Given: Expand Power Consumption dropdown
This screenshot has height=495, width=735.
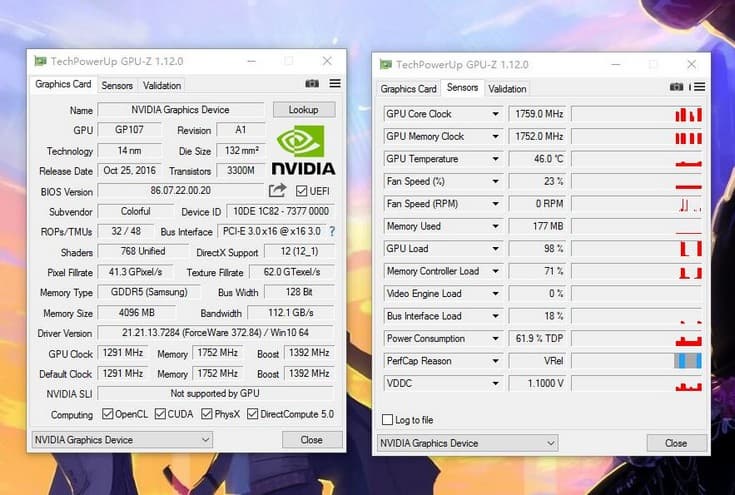Looking at the screenshot, I should tap(495, 338).
